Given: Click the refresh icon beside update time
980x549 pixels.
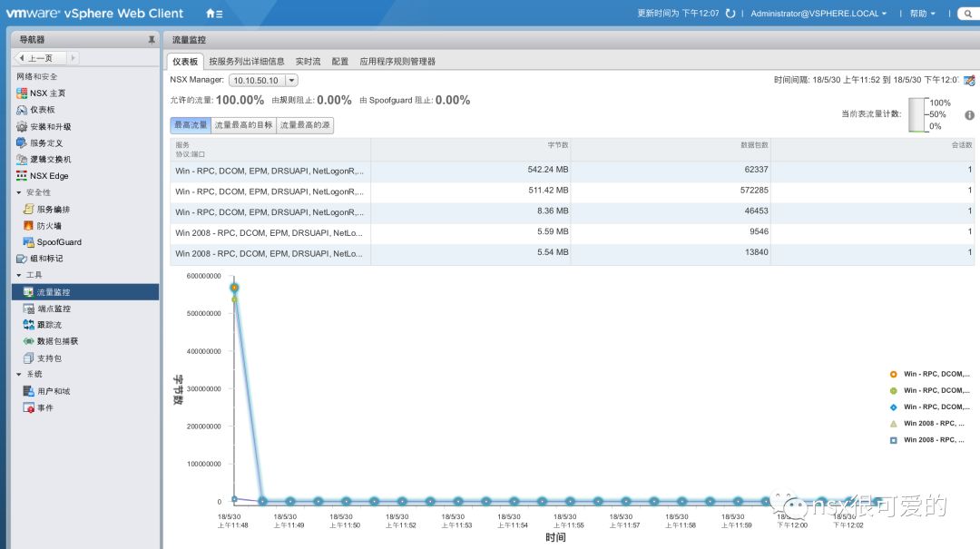Looking at the screenshot, I should (730, 13).
